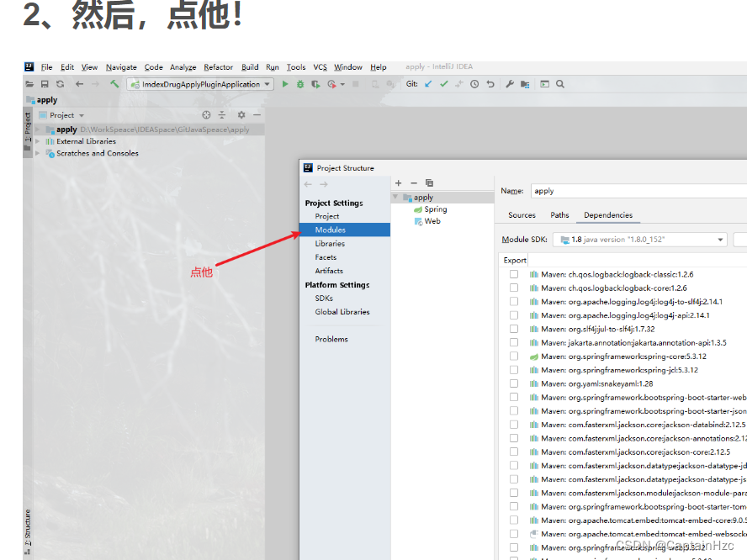The image size is (747, 560).
Task: Collapse the apply module in Project Structure
Action: (x=395, y=197)
